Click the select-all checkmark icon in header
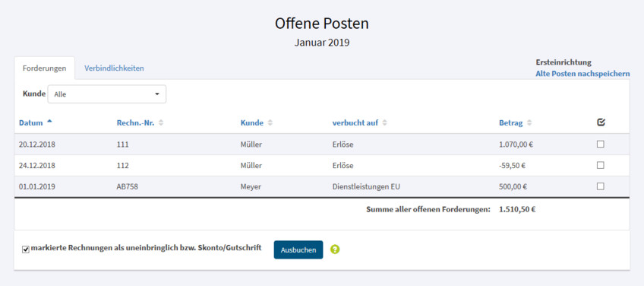 pos(601,122)
